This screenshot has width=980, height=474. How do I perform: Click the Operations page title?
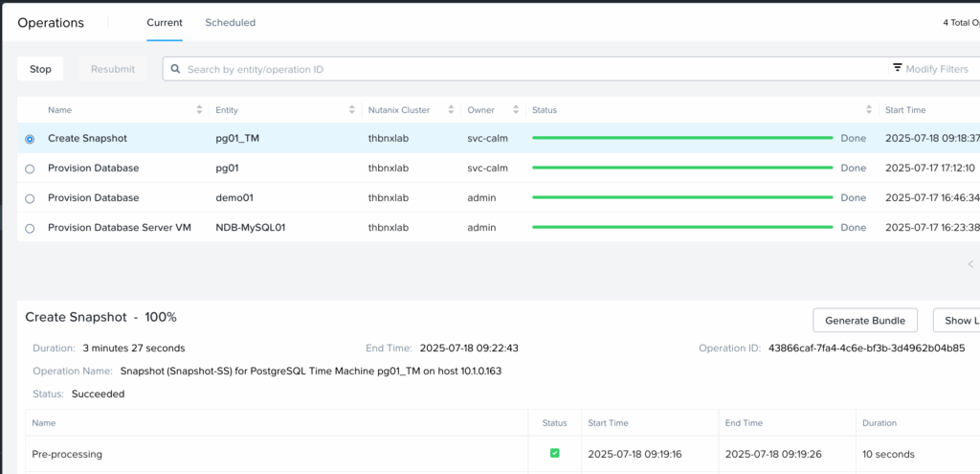[x=51, y=23]
